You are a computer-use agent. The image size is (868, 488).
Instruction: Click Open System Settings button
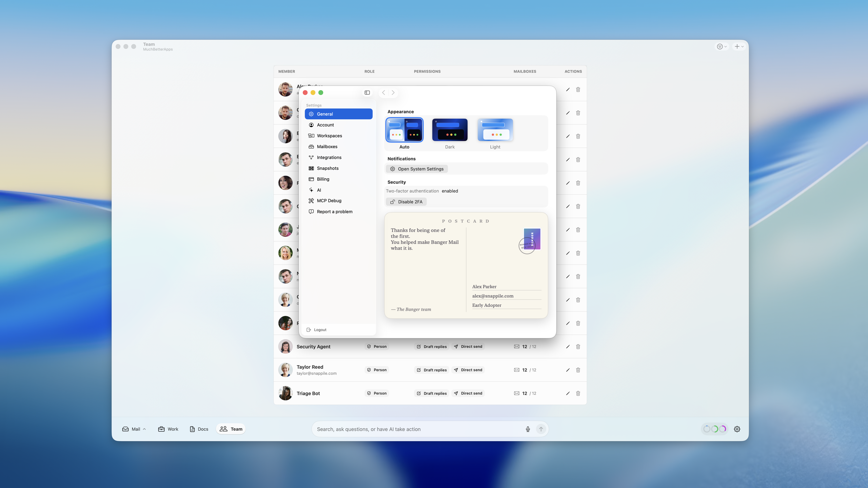tap(417, 169)
